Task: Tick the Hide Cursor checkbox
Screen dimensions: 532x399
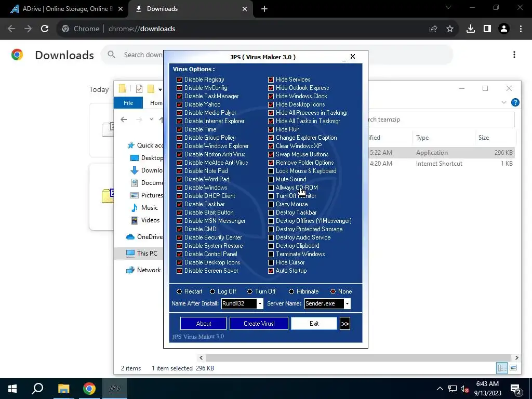Action: (271, 262)
